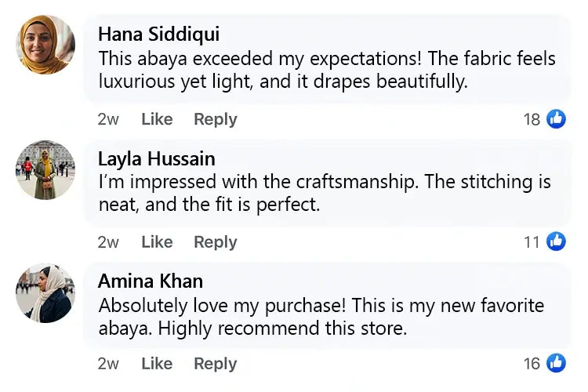
Task: Click the 2w timestamp under Hana's comment
Action: [108, 119]
